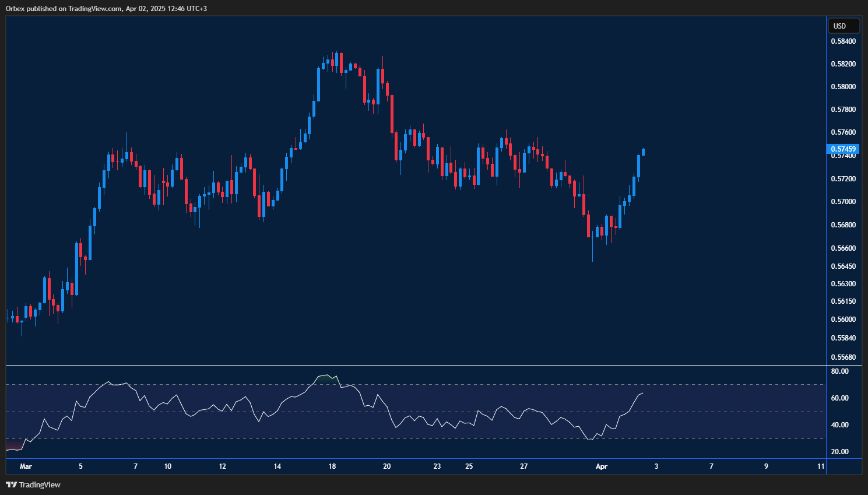Click the Mar label on the time axis

(26, 466)
